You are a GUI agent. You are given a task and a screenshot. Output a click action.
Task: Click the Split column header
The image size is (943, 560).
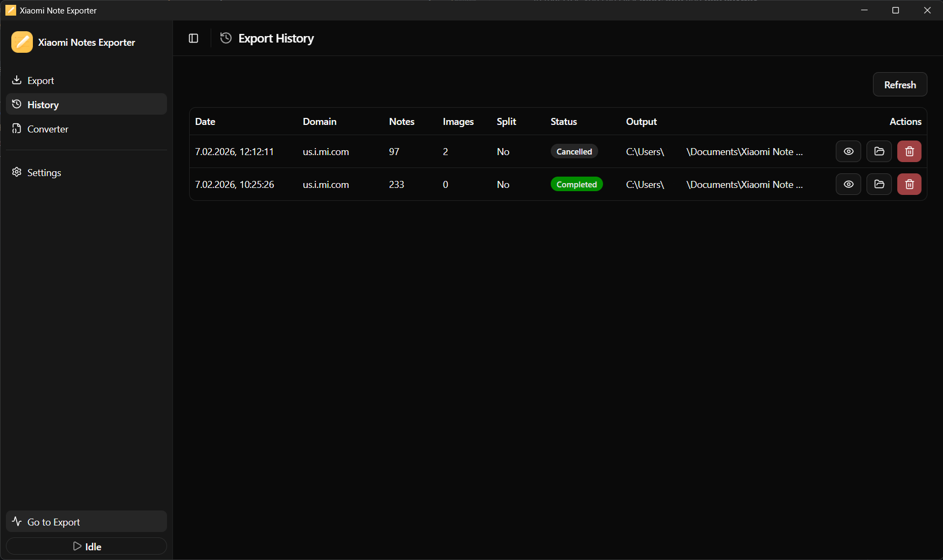click(x=506, y=122)
